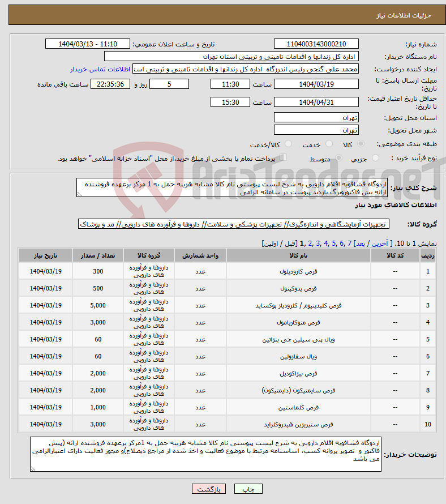Click the price validity time 15:30 field
The height and width of the screenshot is (504, 446).
[230, 102]
